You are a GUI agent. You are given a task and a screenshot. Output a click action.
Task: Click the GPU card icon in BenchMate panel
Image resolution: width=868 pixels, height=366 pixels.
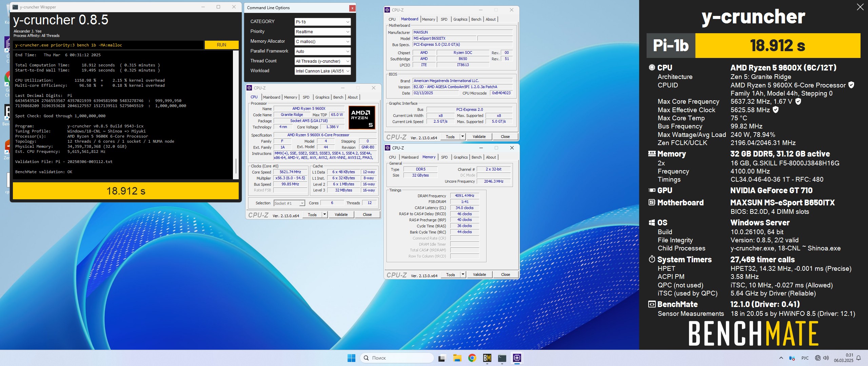point(652,190)
